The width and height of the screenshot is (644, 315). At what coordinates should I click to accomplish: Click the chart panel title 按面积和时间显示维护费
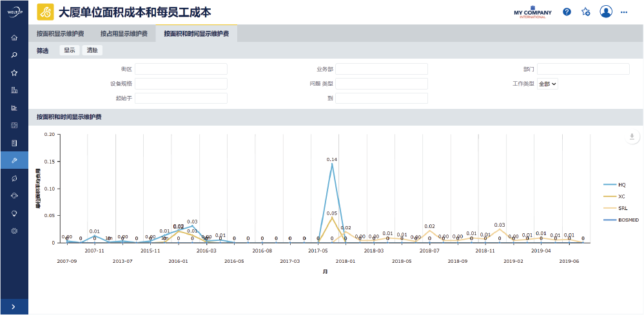pyautogui.click(x=69, y=117)
